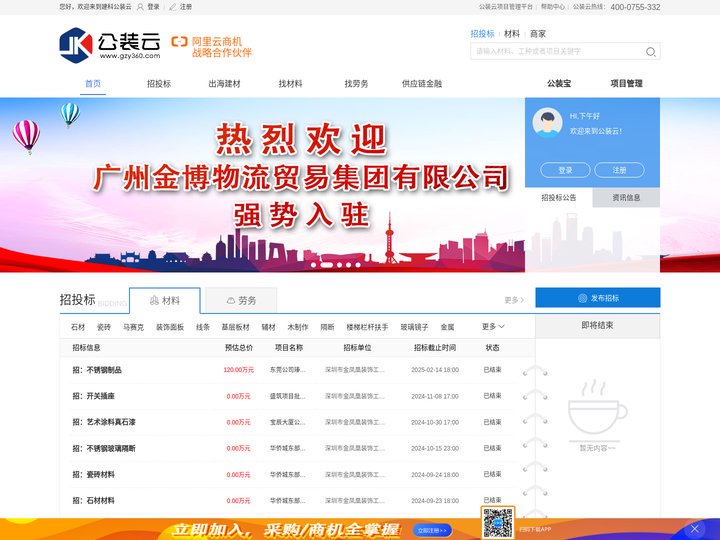Open the 资讯信息 tab

pos(626,197)
